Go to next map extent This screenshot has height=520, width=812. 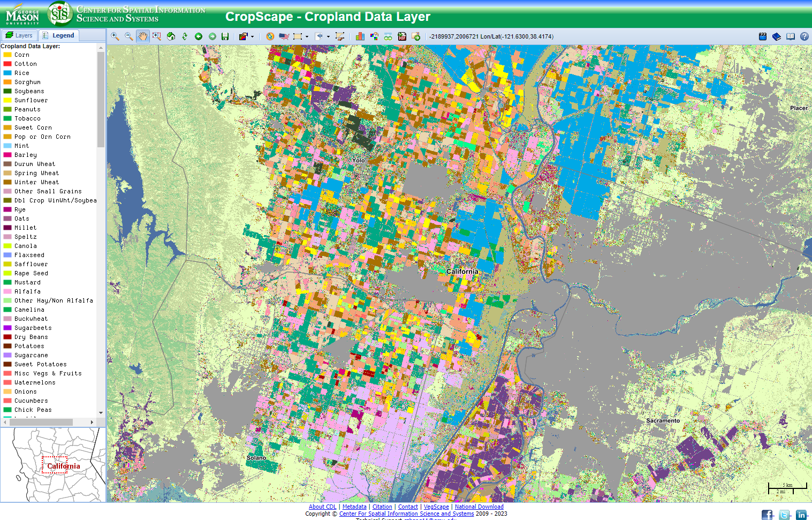coord(212,36)
